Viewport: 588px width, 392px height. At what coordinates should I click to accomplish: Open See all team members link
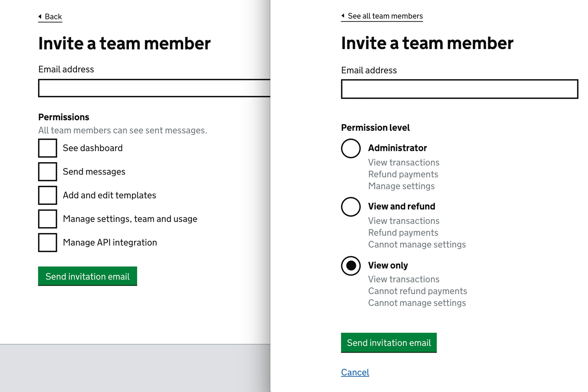pos(382,16)
